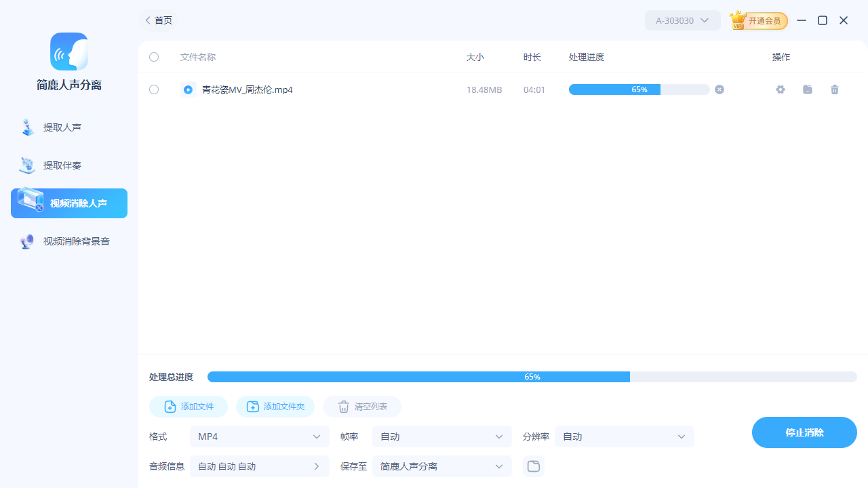
Task: Delete 青花瓷MV_周杰伦.mp4 from the list
Action: [835, 89]
